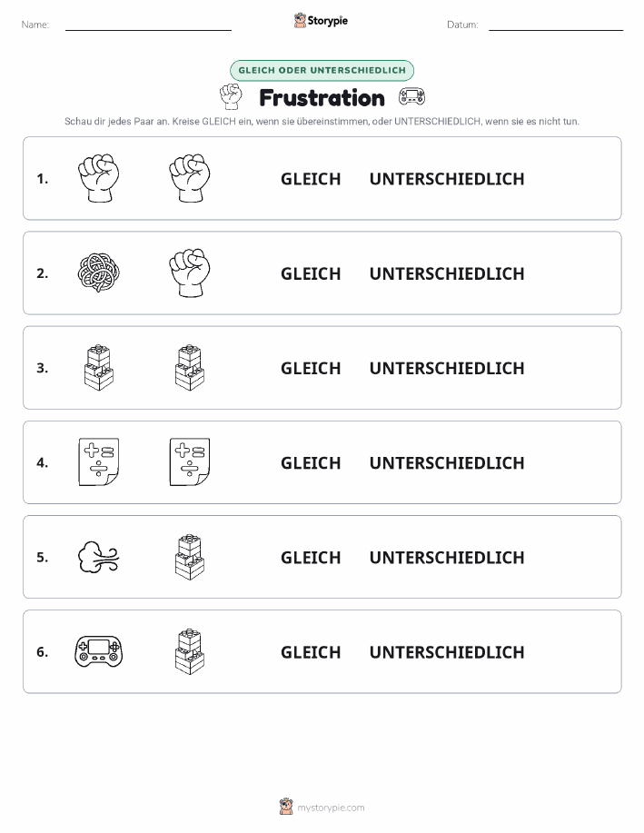The width and height of the screenshot is (644, 833).
Task: Select UNTERSCHIEDLICH for pair 2
Action: [x=447, y=273]
